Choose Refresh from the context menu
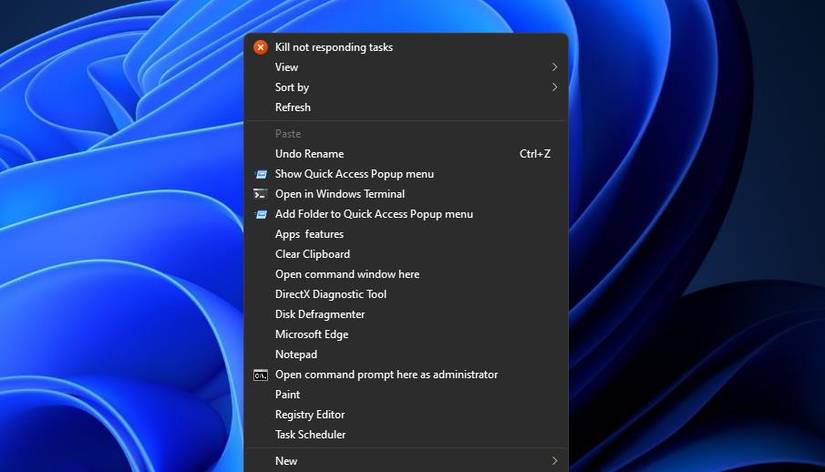The image size is (825, 472). tap(406, 107)
